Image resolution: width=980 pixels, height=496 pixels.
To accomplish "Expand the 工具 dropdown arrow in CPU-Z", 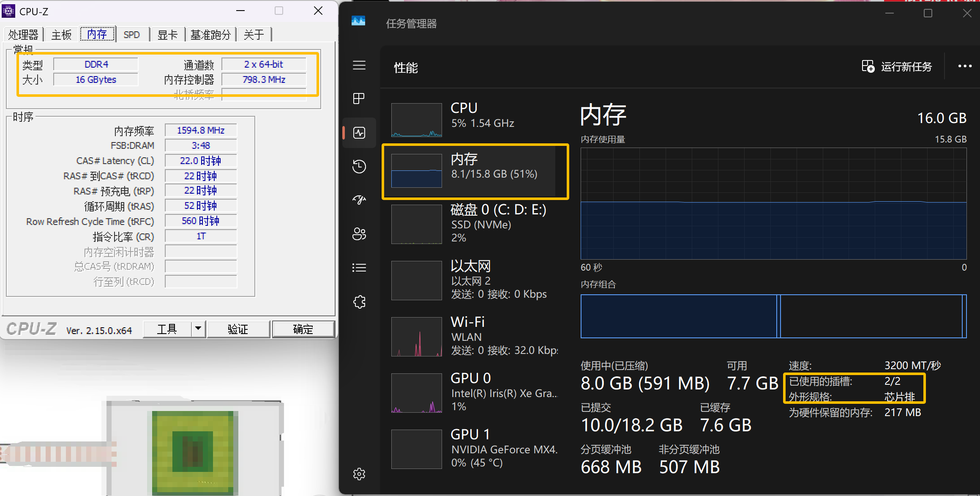I will pos(198,329).
